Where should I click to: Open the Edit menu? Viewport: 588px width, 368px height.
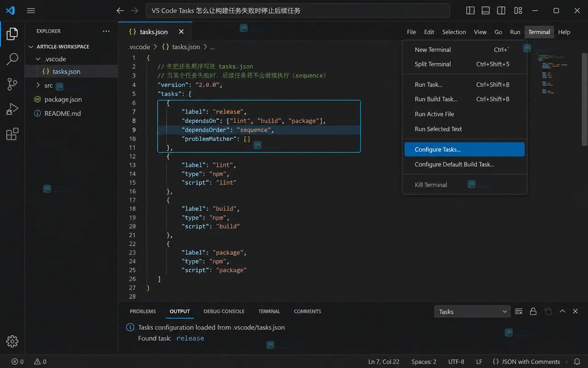click(429, 32)
